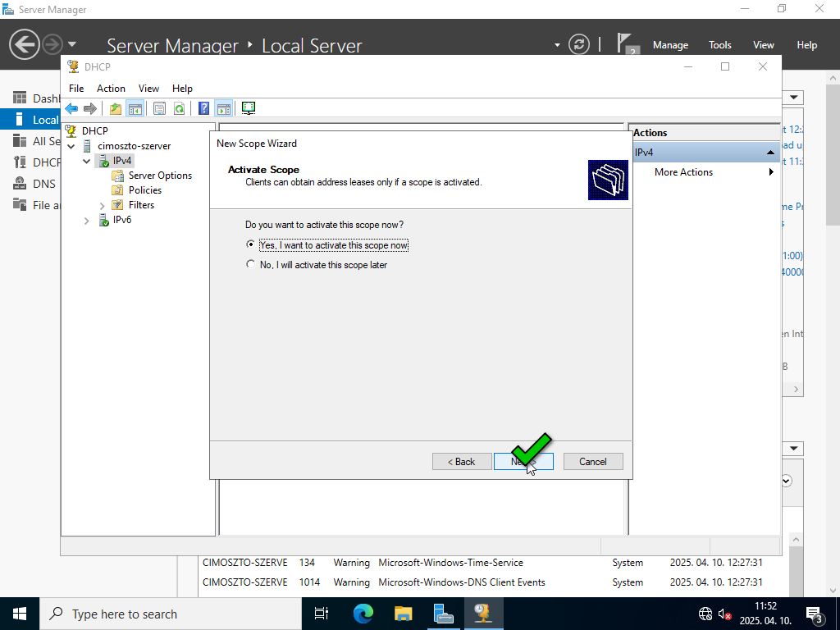Image resolution: width=840 pixels, height=630 pixels.
Task: Click the monitor icon in DHCP toolbar
Action: click(x=249, y=108)
